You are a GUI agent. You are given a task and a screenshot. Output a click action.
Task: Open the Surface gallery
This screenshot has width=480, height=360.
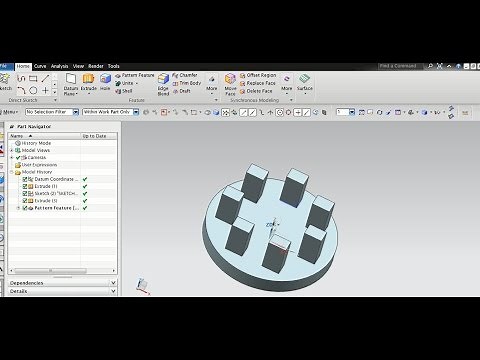click(x=305, y=84)
